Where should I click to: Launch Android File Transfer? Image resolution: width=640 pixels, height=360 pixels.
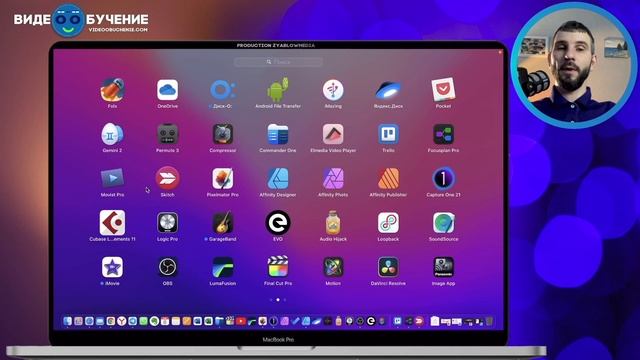pos(278,90)
